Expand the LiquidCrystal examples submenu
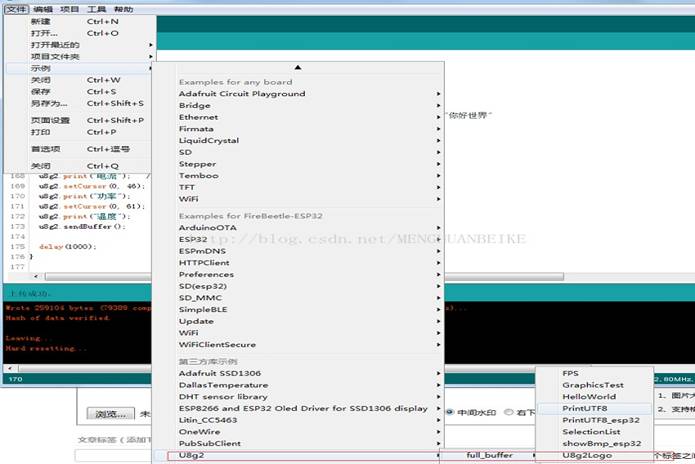Viewport: 695px width, 464px height. tap(298, 140)
